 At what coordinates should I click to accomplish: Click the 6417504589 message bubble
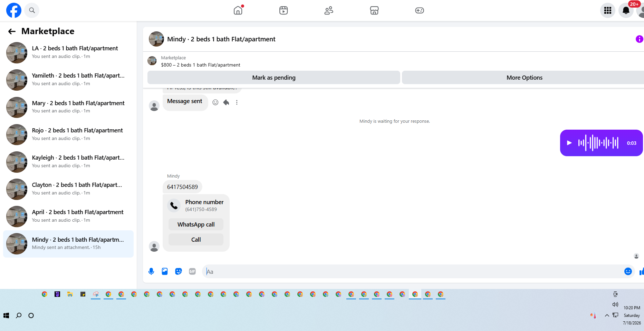coord(182,187)
